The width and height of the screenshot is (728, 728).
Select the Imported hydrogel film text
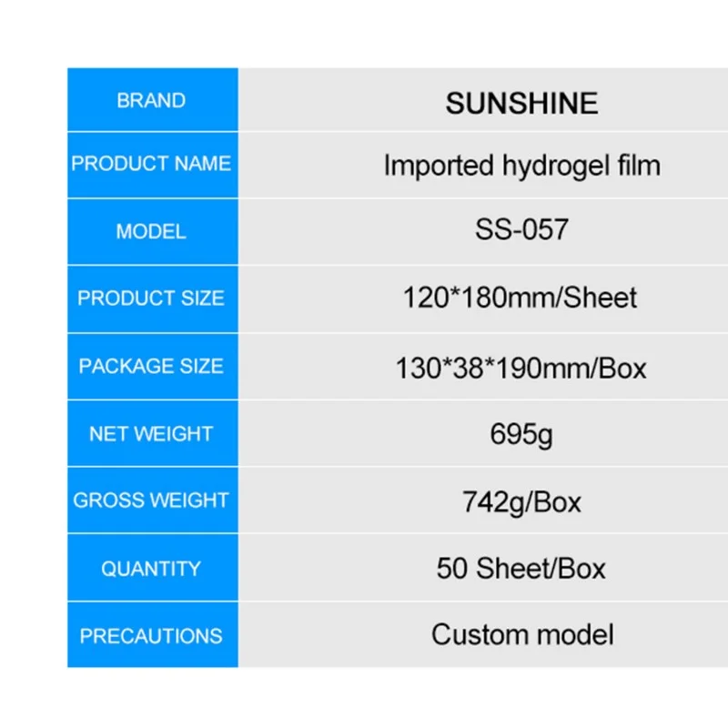tap(521, 167)
